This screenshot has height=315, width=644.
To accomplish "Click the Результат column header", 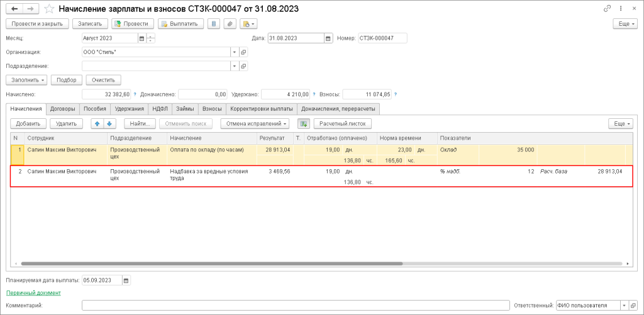I will [x=275, y=138].
